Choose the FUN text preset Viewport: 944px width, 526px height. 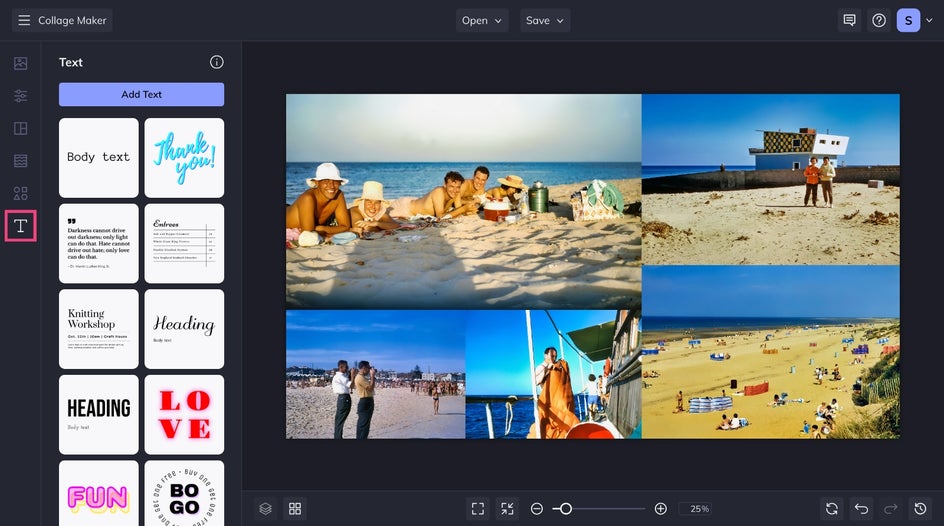(99, 494)
